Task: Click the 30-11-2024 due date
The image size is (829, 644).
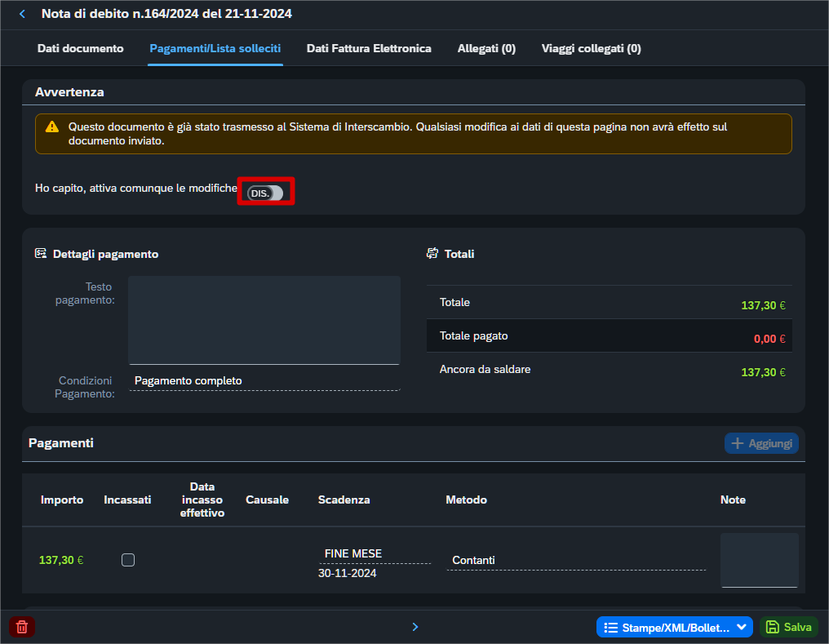Action: pyautogui.click(x=348, y=573)
